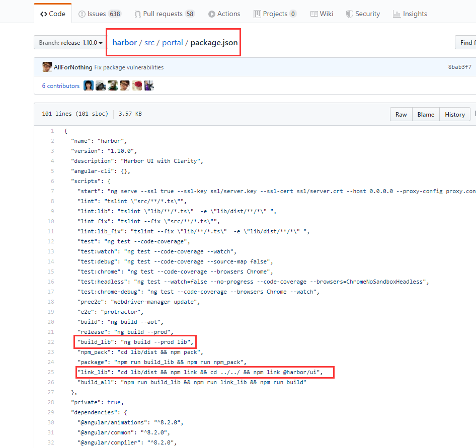Viewport: 476px width, 448px height.
Task: Click the "test:headless" script line
Action: pos(253,282)
